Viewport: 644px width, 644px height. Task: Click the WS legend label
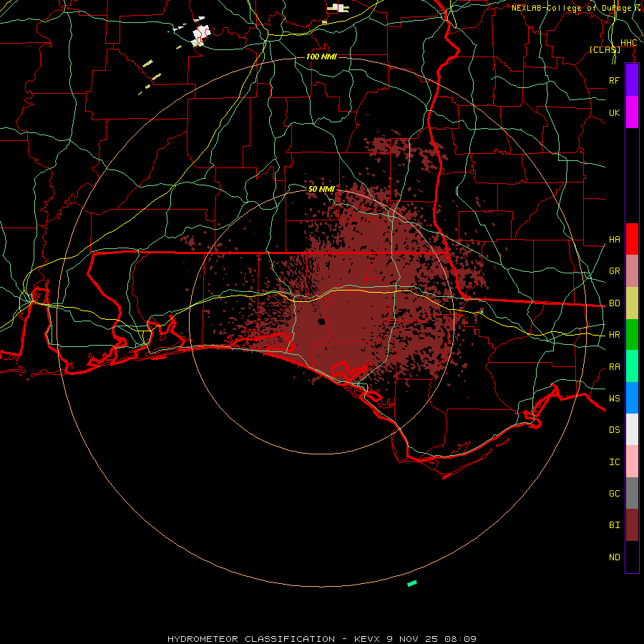pyautogui.click(x=614, y=398)
